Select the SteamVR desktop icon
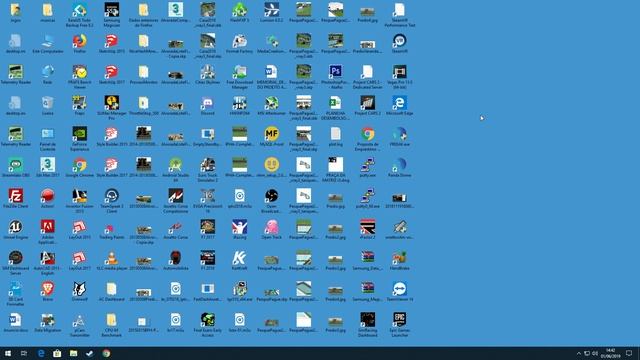The width and height of the screenshot is (640, 360). [399, 41]
